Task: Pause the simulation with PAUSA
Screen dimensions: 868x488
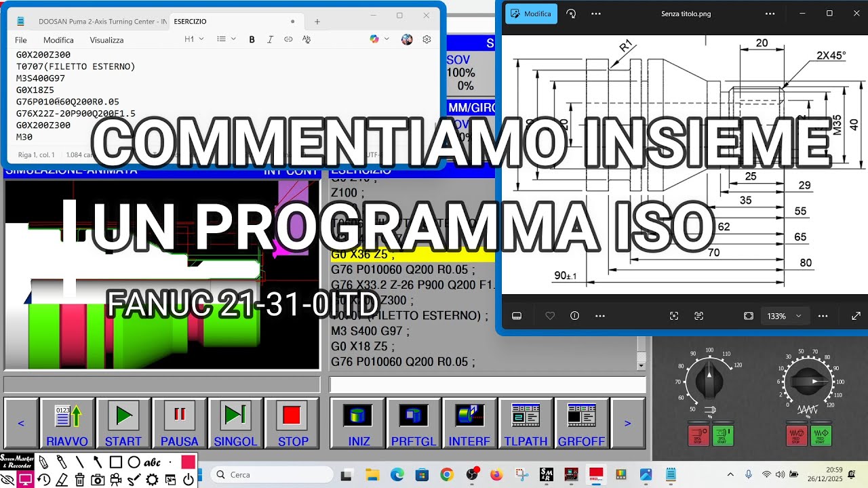Action: [x=180, y=423]
